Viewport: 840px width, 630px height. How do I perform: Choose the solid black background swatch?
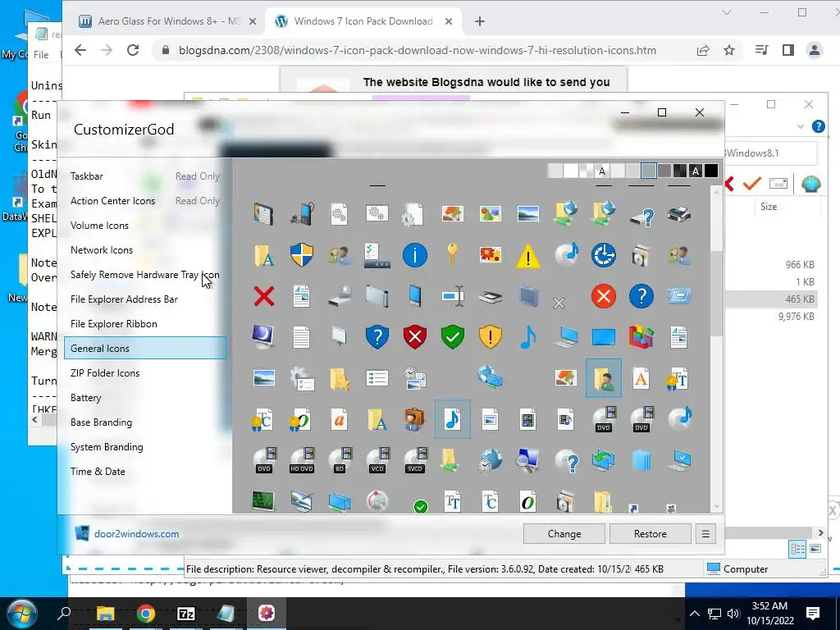point(711,171)
